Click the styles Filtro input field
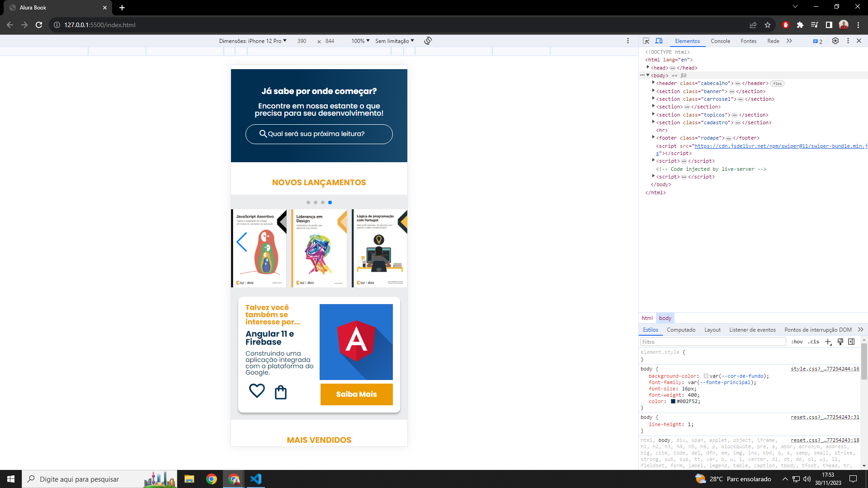The width and height of the screenshot is (868, 488). tap(713, 342)
